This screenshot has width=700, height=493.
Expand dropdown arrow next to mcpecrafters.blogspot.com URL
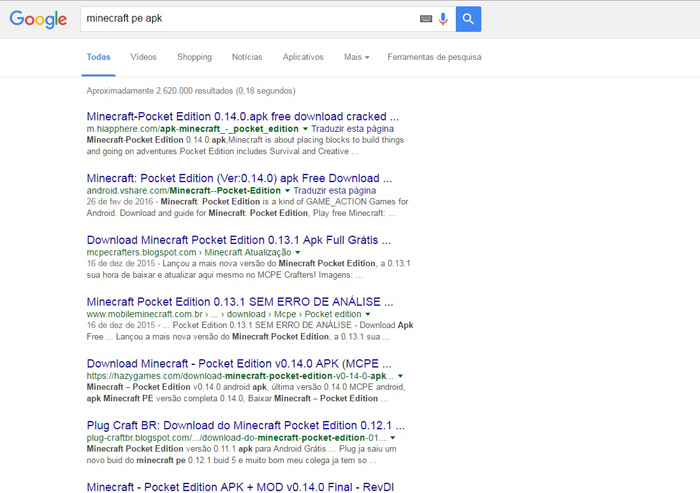click(298, 253)
